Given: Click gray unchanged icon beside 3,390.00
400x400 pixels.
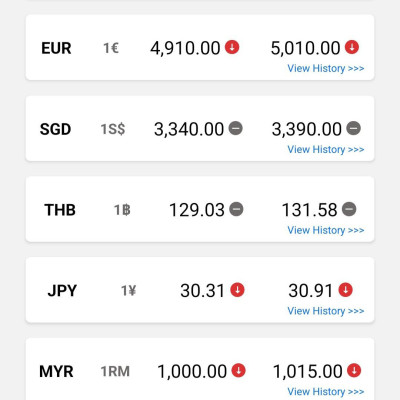Looking at the screenshot, I should click(x=353, y=128).
